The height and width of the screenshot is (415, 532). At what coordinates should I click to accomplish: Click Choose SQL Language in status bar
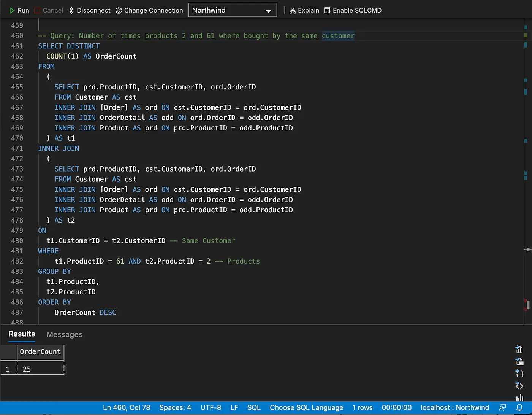point(306,408)
